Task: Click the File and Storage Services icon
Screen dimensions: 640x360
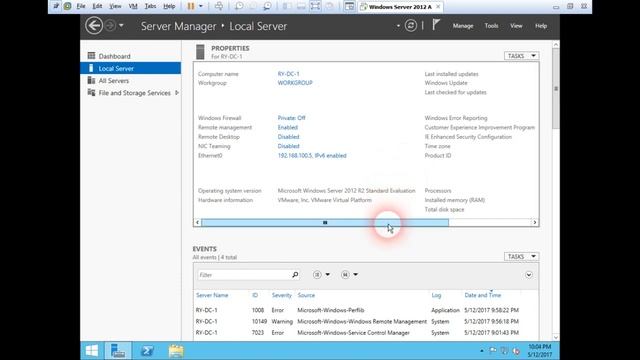Action: click(91, 93)
